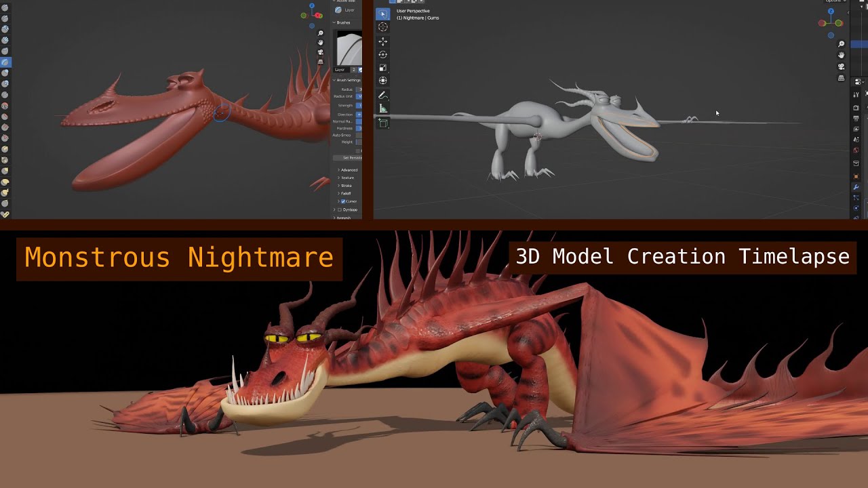The image size is (868, 488).
Task: Click red X axis of right viewport gizmo
Action: pyautogui.click(x=821, y=23)
